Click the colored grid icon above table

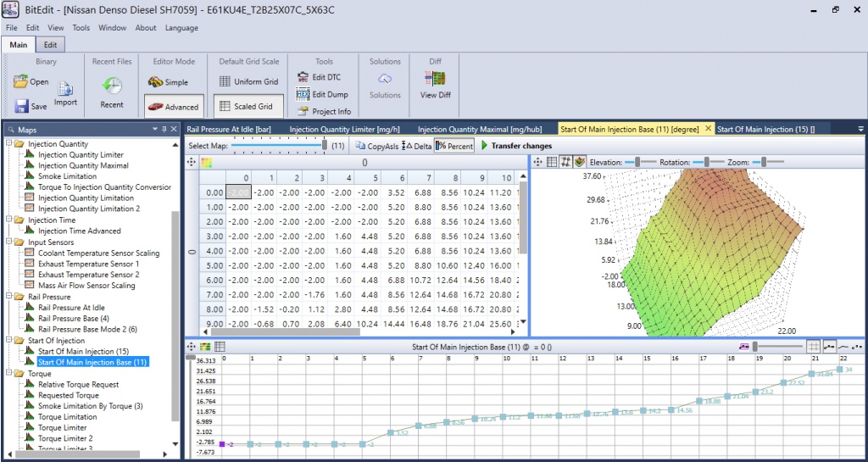(207, 162)
